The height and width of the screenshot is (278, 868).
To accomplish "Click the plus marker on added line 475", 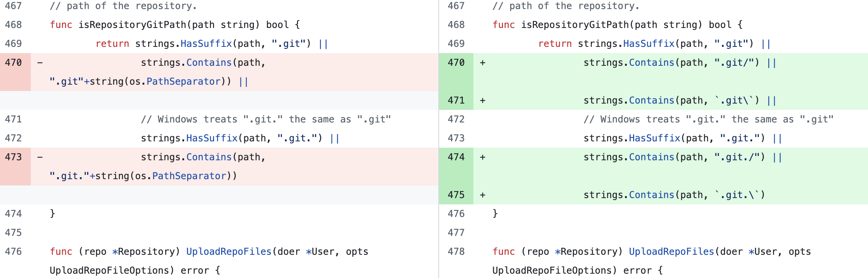I will pos(482,195).
